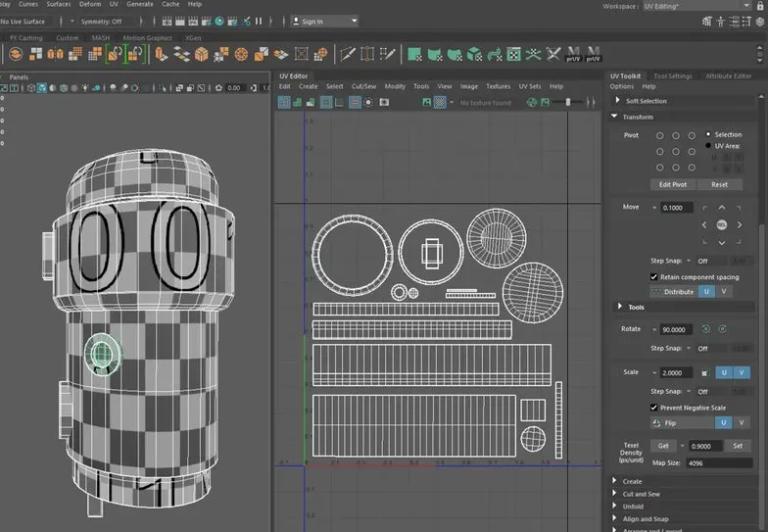The height and width of the screenshot is (532, 768).
Task: Click the checkered UV layout shelf icon
Action: click(x=513, y=54)
